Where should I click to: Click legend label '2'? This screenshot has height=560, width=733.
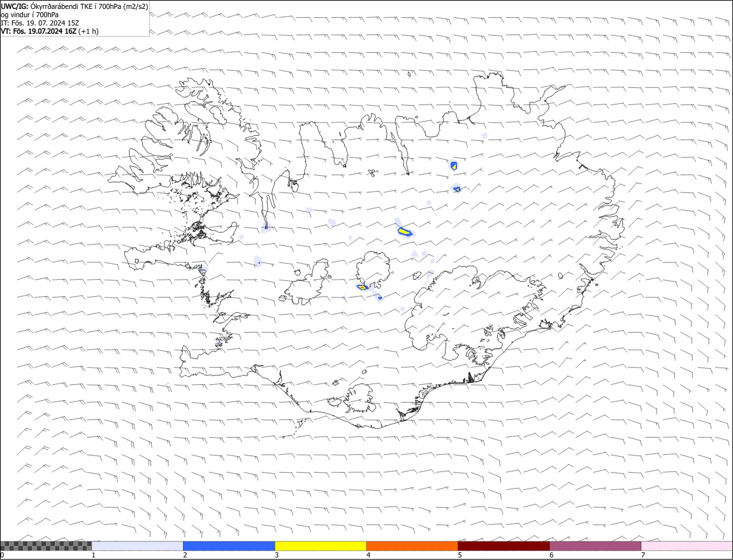click(x=185, y=556)
